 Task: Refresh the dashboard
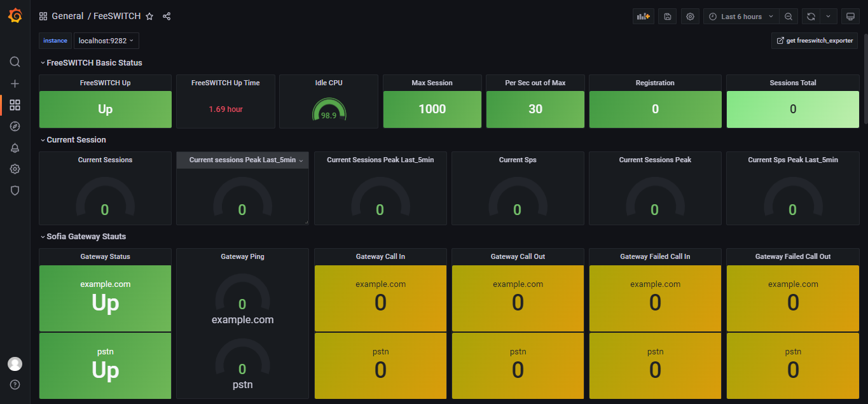click(811, 17)
